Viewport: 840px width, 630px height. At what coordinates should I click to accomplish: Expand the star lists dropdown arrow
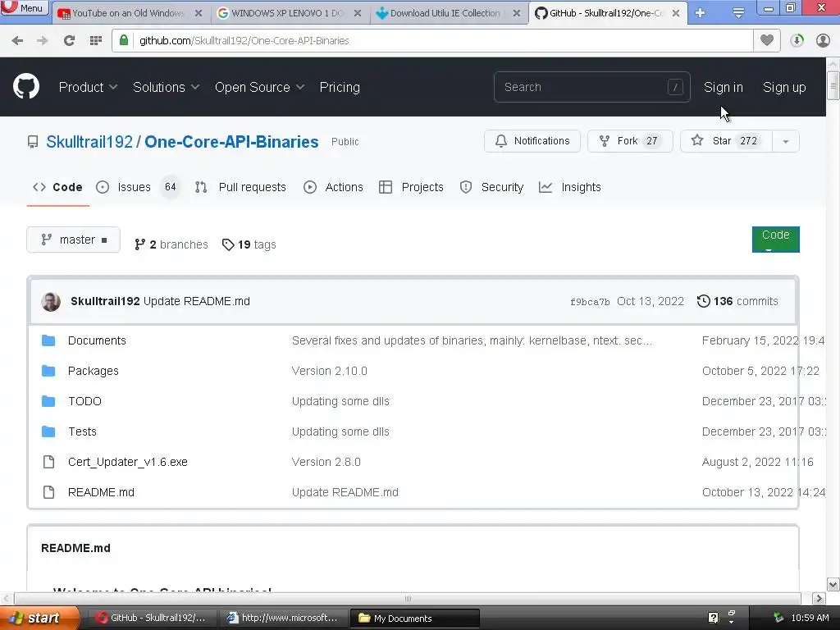coord(786,141)
